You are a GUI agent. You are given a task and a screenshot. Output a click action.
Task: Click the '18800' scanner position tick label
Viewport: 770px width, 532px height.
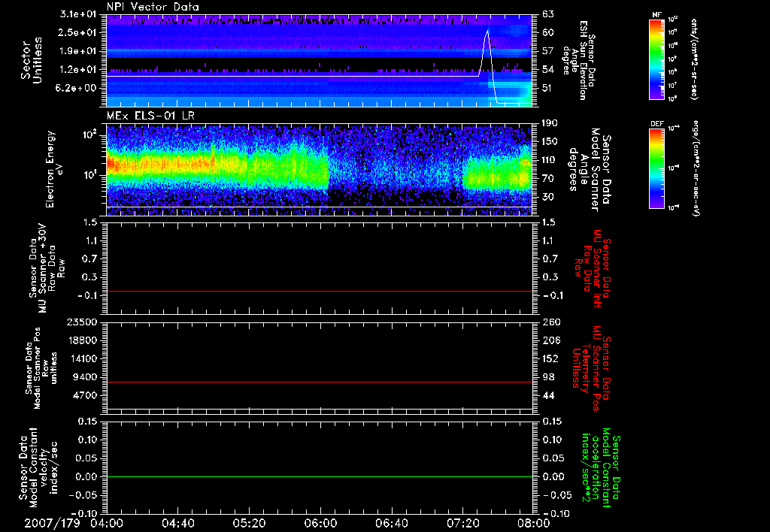83,340
